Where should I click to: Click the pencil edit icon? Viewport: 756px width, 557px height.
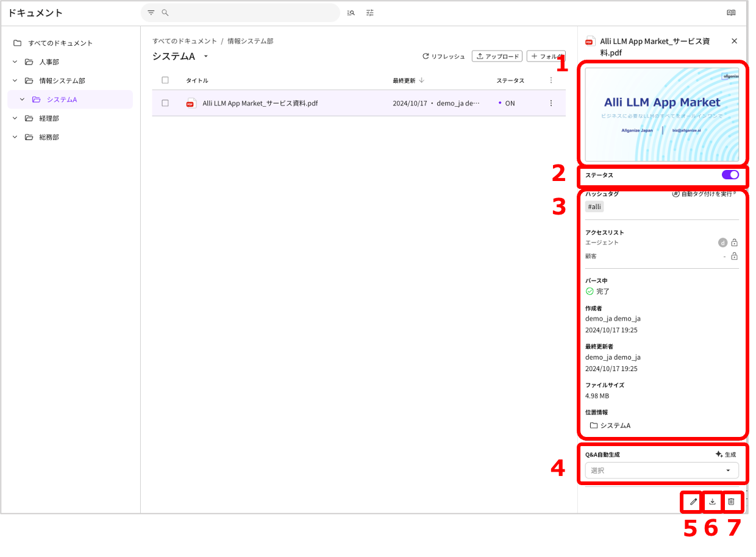[x=693, y=502]
